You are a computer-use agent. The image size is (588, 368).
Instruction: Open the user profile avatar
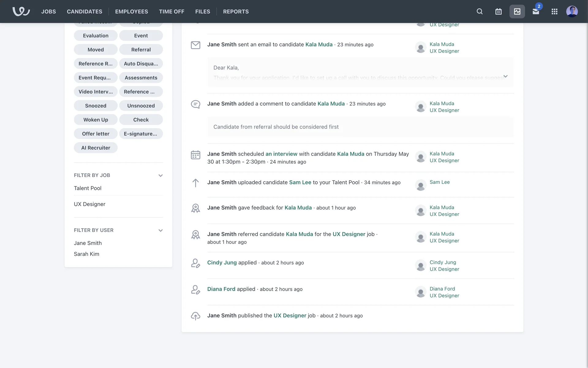tap(572, 11)
